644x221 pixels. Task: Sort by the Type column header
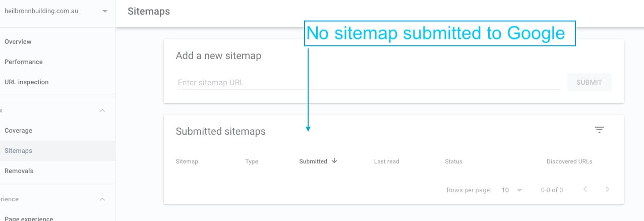click(x=251, y=161)
